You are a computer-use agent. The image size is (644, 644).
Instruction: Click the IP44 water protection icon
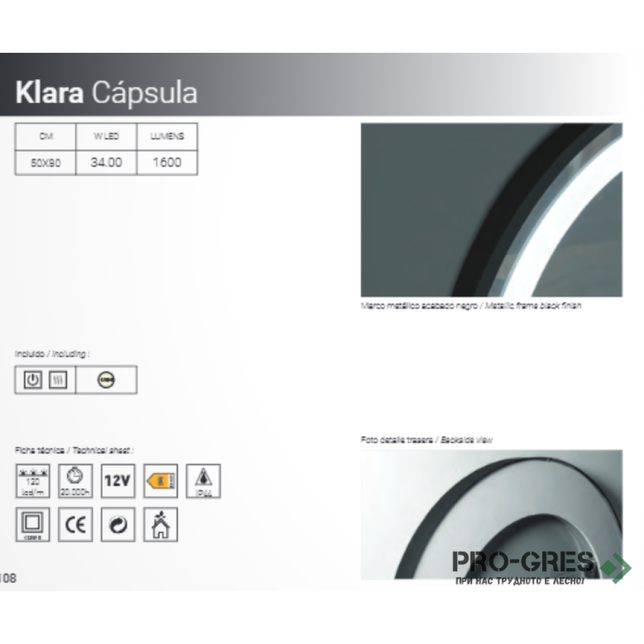204,481
